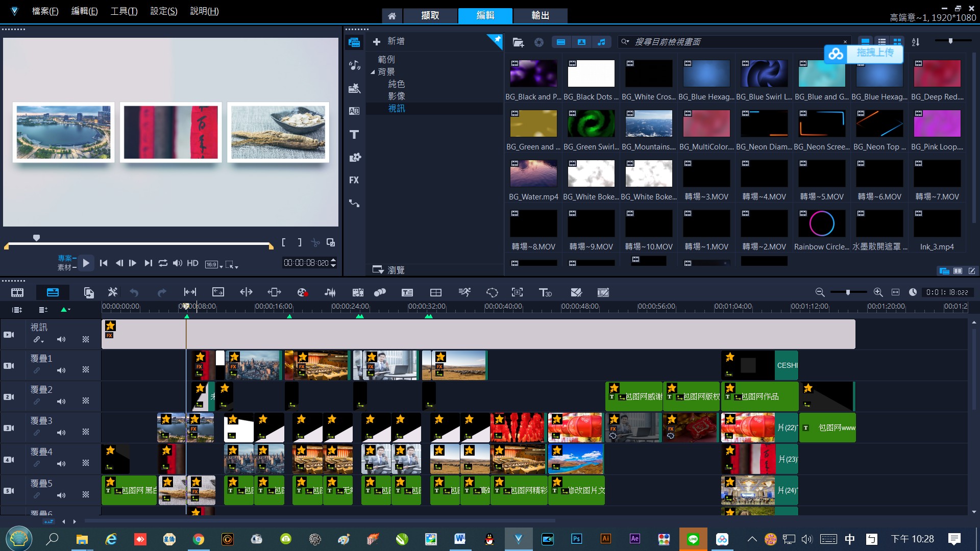Switch to the 輸出 tab

pos(541,16)
